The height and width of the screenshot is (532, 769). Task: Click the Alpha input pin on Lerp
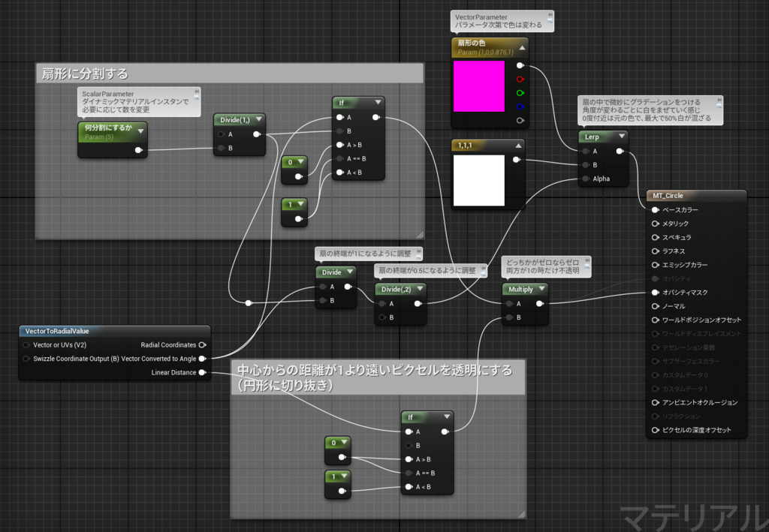click(586, 179)
